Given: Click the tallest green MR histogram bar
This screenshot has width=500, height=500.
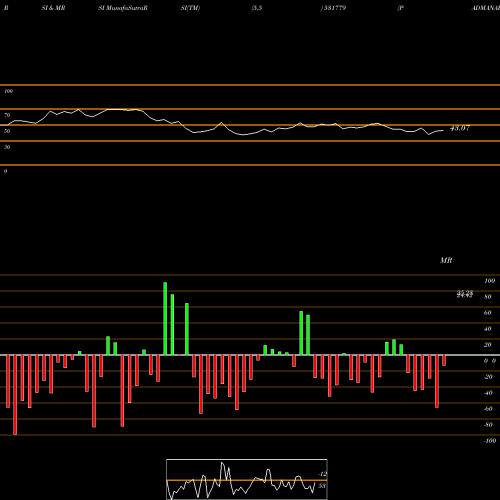Looking at the screenshot, I should tap(165, 319).
